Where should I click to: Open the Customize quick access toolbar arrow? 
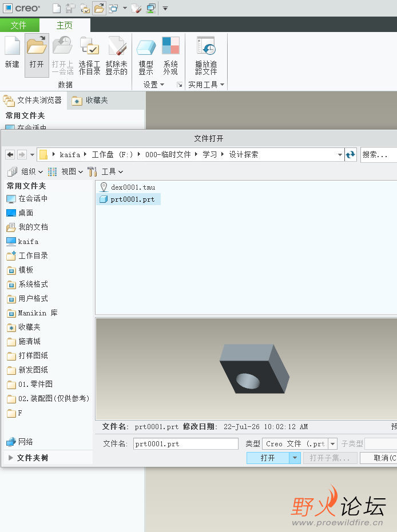point(165,8)
